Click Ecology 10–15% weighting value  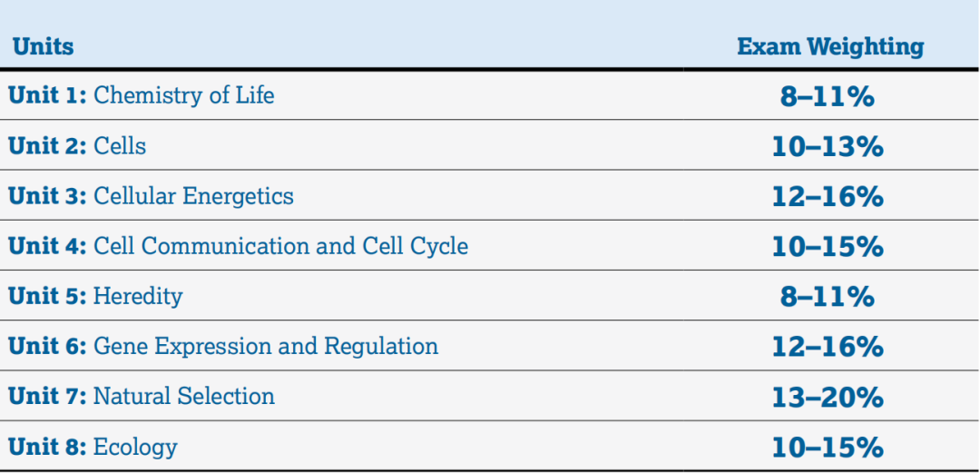click(x=827, y=447)
